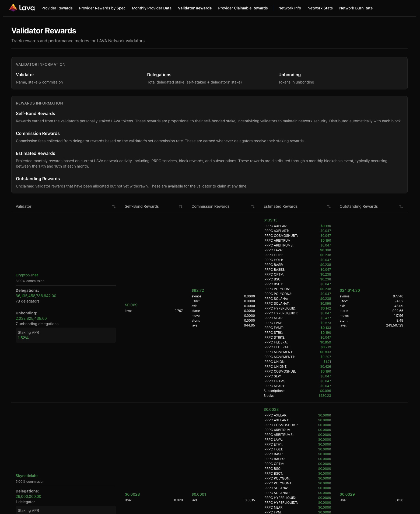Click CryptoSJnet outstanding total $24,614.30
Viewport: 420px width, 514px height.
[x=350, y=290]
